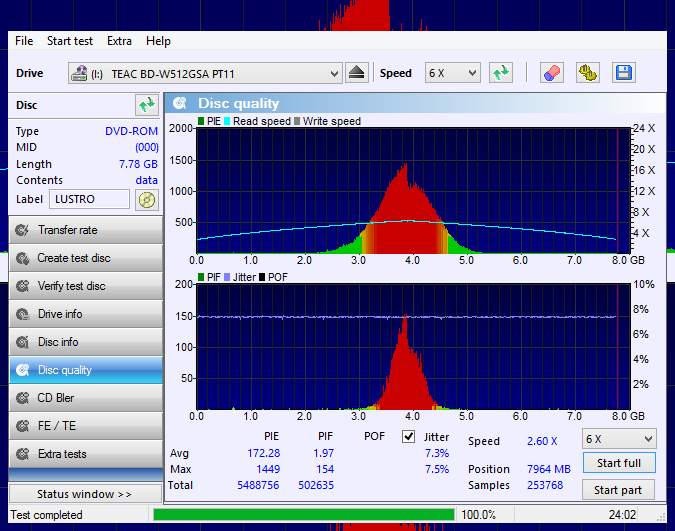This screenshot has height=531, width=675.
Task: Click the elapsed time 24:02
Action: [x=622, y=515]
